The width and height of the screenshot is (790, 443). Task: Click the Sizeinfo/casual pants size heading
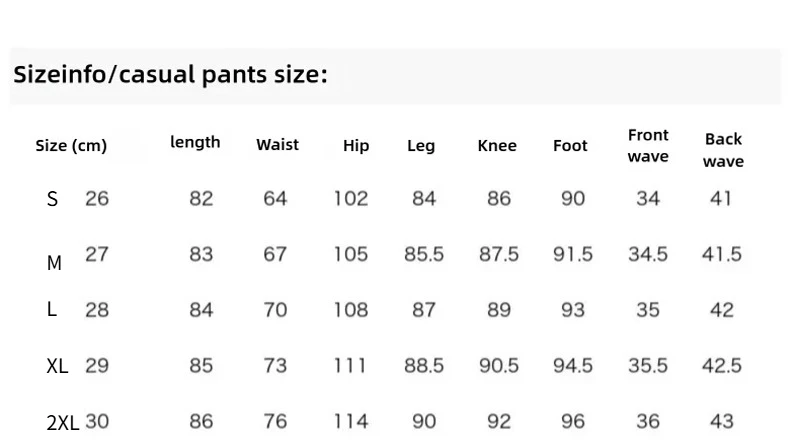pyautogui.click(x=170, y=75)
